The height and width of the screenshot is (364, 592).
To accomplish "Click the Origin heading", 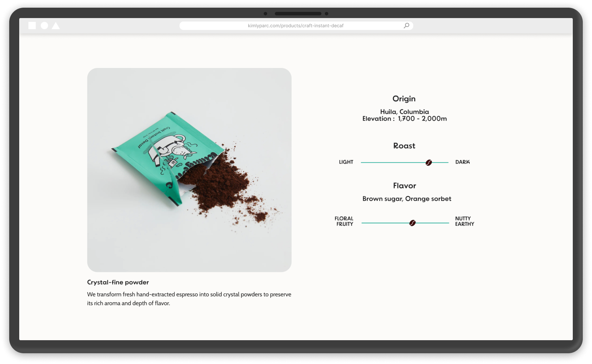I will [404, 99].
